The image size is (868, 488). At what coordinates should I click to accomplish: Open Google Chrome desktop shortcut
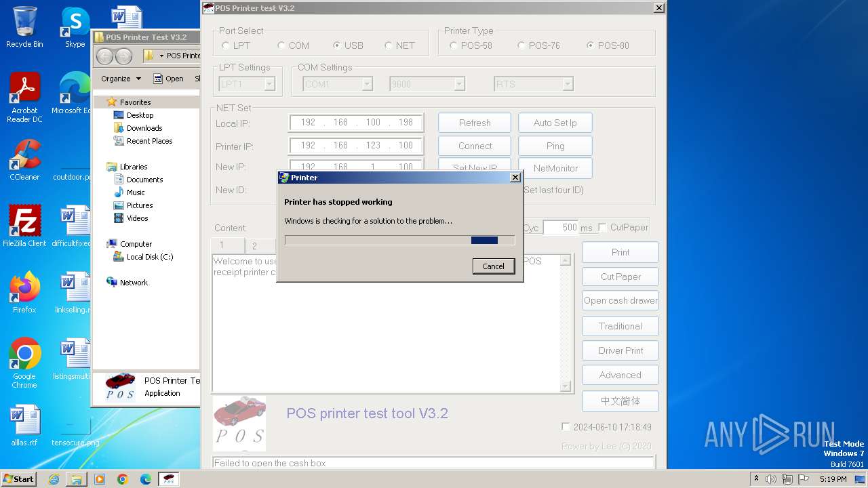tap(24, 363)
